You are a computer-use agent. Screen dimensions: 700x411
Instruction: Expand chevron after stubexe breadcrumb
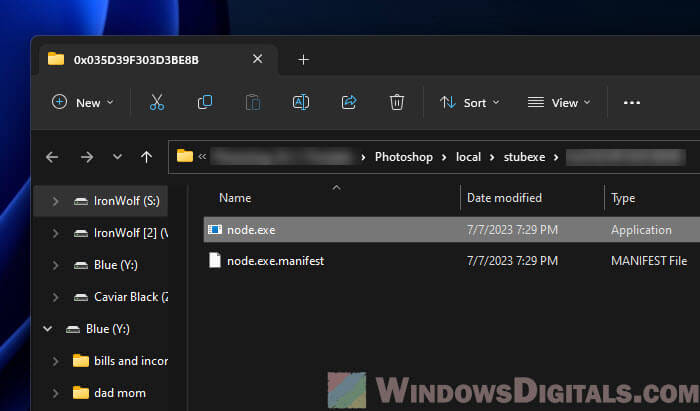[x=556, y=158]
